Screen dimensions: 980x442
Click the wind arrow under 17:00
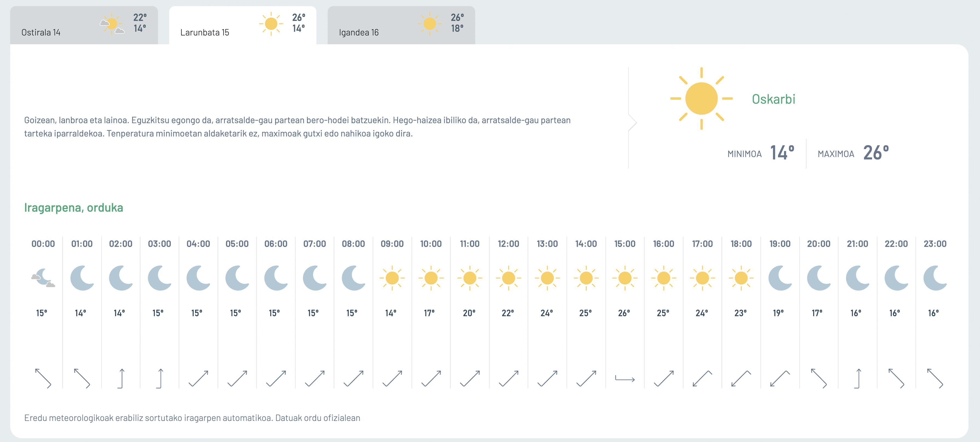(x=702, y=378)
